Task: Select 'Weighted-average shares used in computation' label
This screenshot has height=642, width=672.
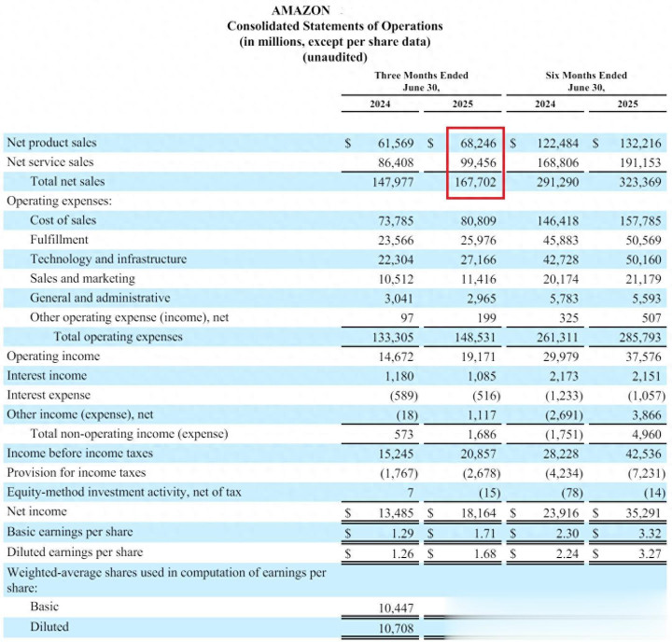Action: [166, 579]
